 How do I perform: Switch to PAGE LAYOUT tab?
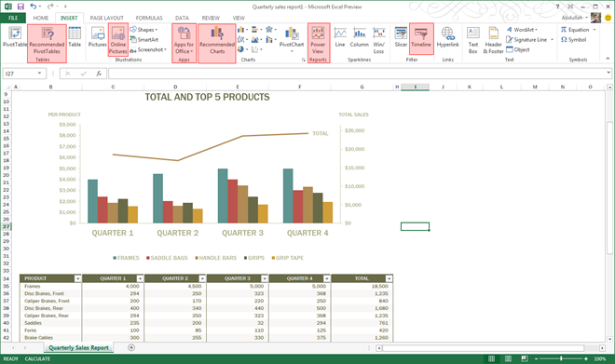coord(106,18)
